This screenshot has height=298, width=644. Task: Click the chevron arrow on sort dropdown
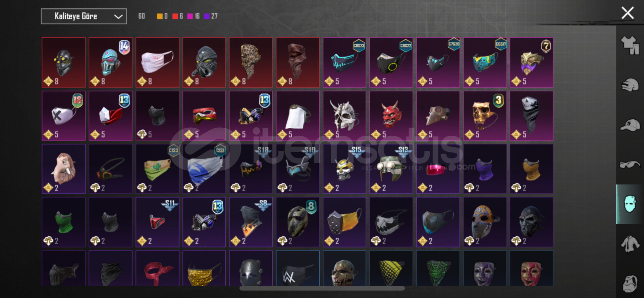(118, 16)
